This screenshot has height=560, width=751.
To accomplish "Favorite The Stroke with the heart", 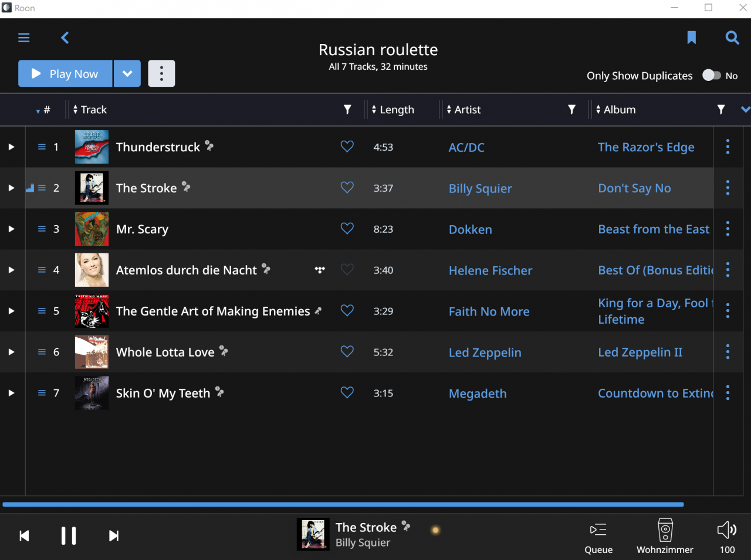I will pyautogui.click(x=347, y=188).
